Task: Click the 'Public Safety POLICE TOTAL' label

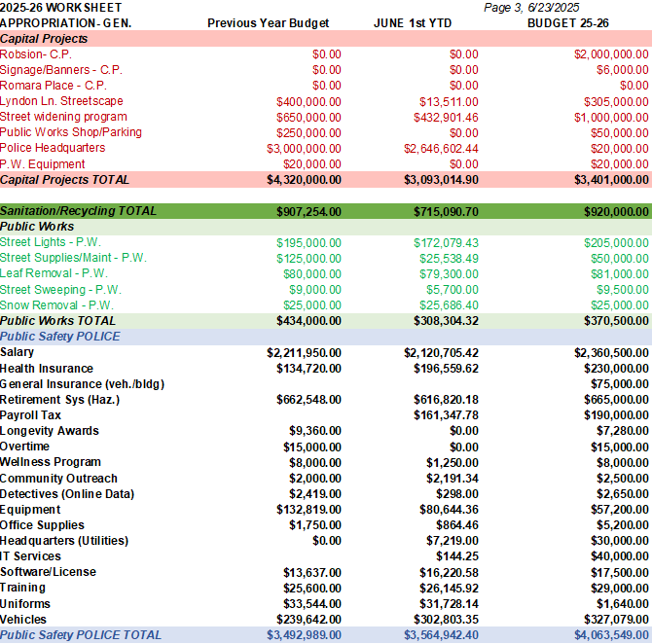Action: click(x=81, y=635)
